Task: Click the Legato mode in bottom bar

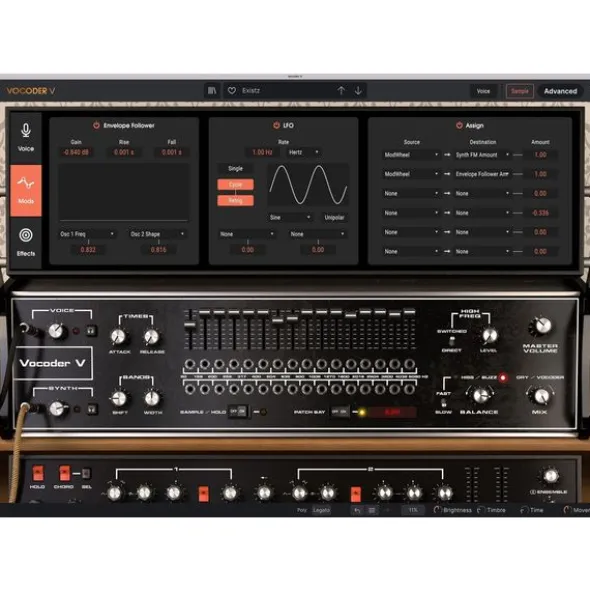Action: [x=321, y=510]
